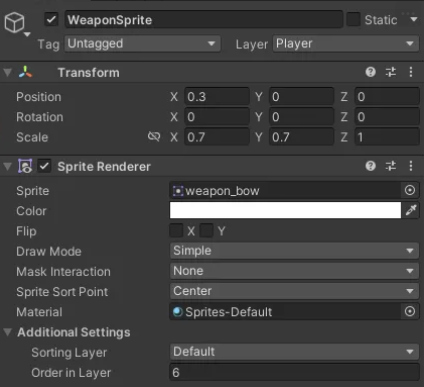Select Position X field showing 0.3
The image size is (424, 387).
pyautogui.click(x=217, y=97)
